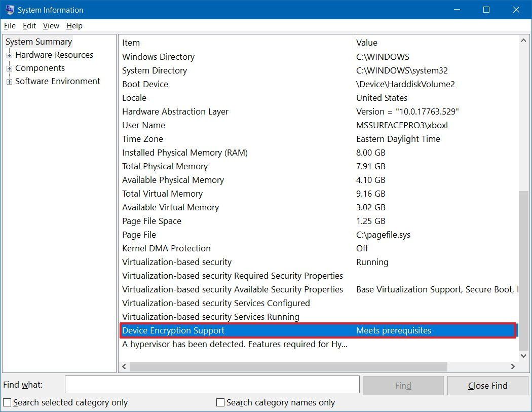This screenshot has width=532, height=412.
Task: Click the right arrow on horizontal scrollbar
Action: click(x=513, y=366)
